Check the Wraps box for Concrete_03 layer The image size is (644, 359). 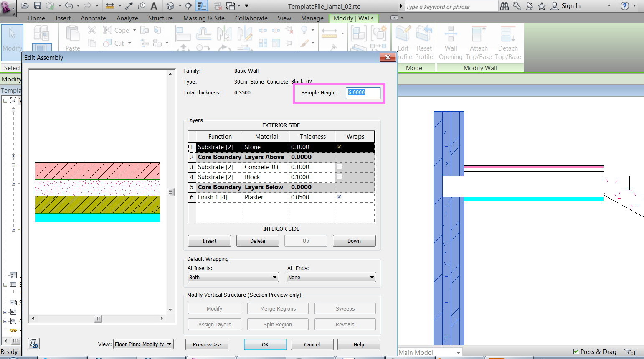click(340, 167)
